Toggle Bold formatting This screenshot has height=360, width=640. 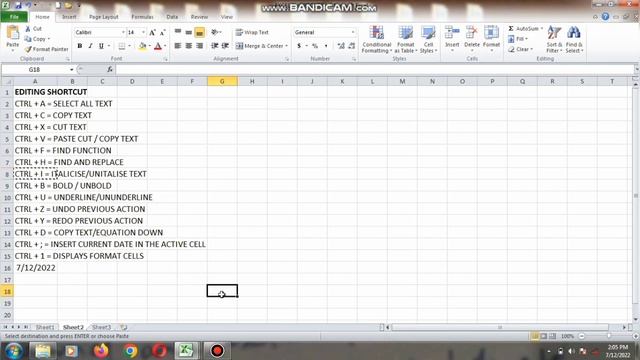[x=80, y=46]
